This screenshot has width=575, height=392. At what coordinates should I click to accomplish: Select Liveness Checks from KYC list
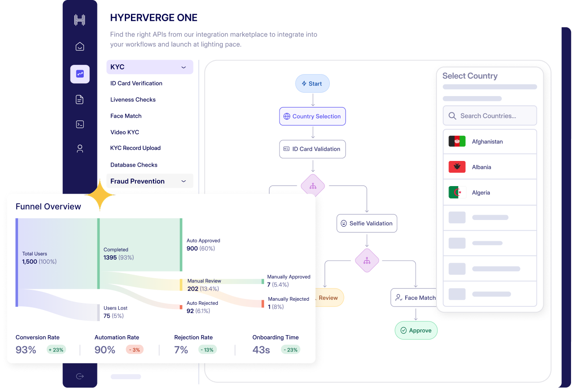tap(133, 100)
